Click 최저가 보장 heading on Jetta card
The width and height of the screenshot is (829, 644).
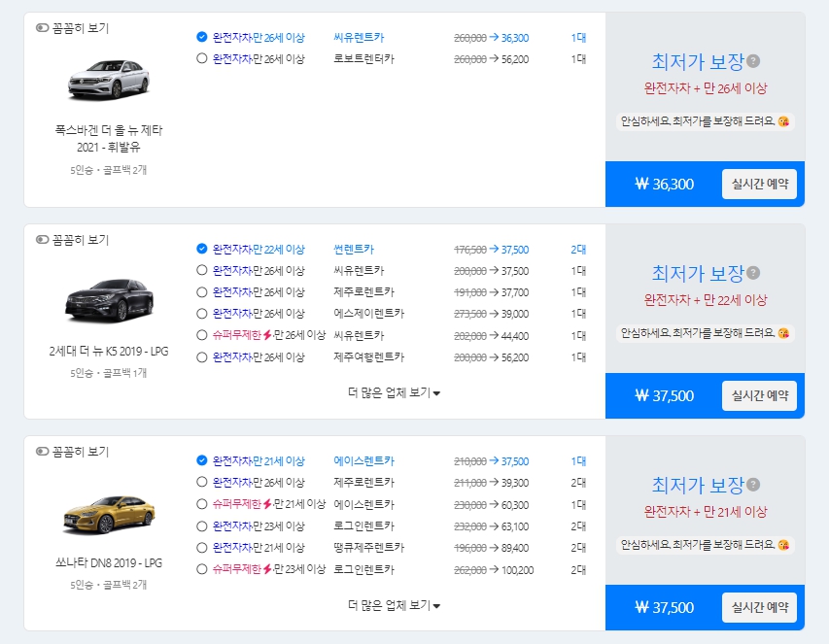point(698,62)
